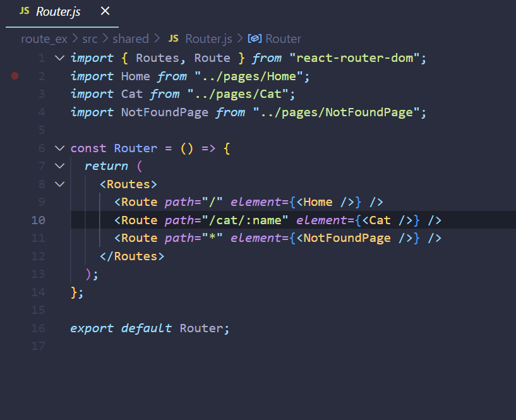Click the <Cat /> element on line 10
Viewport: 516px width, 420px height.
coord(387,220)
